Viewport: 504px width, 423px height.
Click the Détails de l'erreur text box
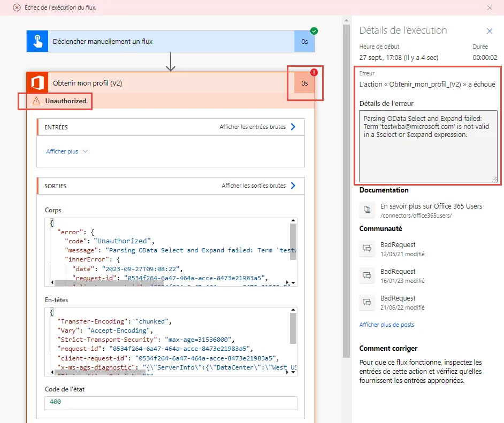428,146
